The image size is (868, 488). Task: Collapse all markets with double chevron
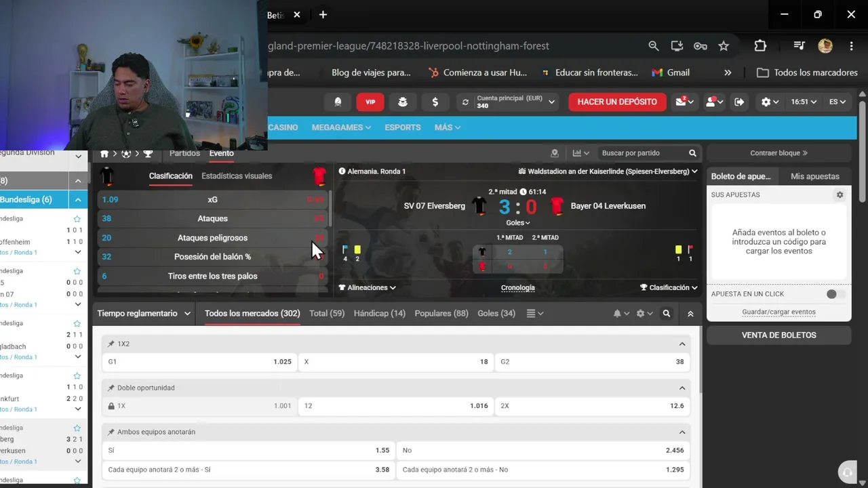pos(690,314)
